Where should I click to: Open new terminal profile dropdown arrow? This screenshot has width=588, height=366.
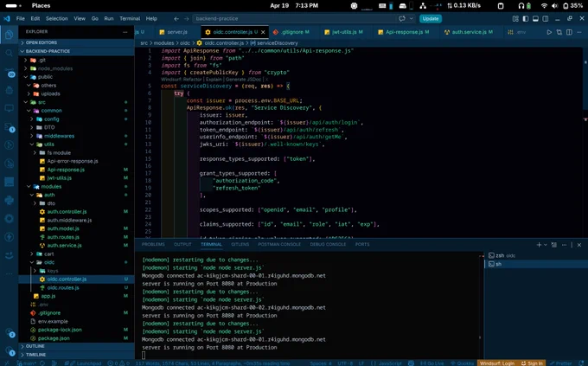(x=546, y=245)
